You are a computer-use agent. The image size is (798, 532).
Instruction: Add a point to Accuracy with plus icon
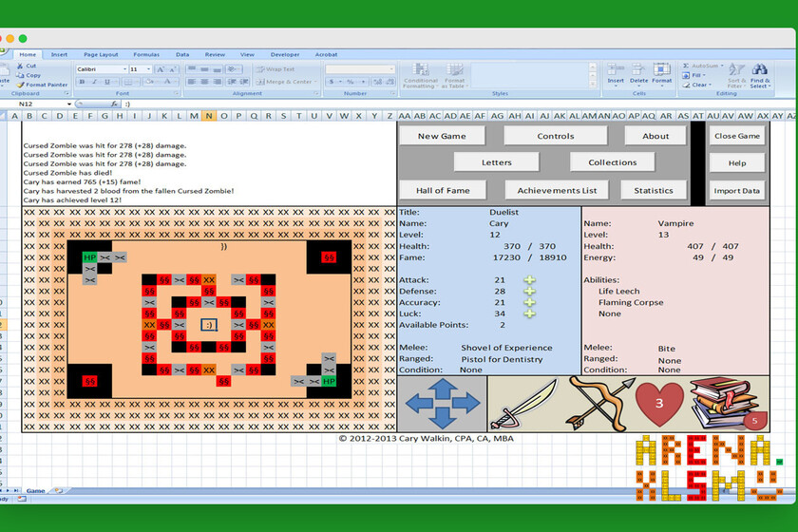point(530,302)
